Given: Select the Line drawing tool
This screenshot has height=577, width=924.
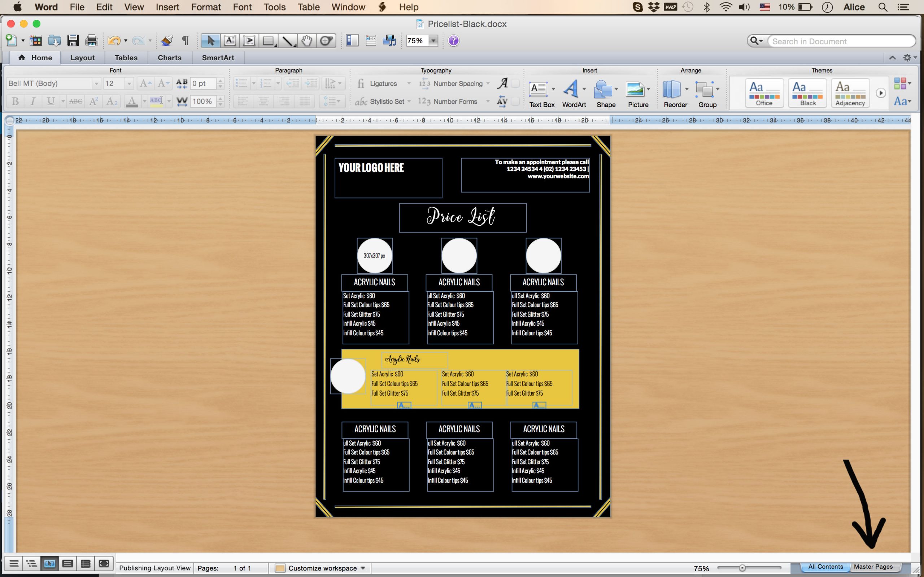Looking at the screenshot, I should click(288, 40).
